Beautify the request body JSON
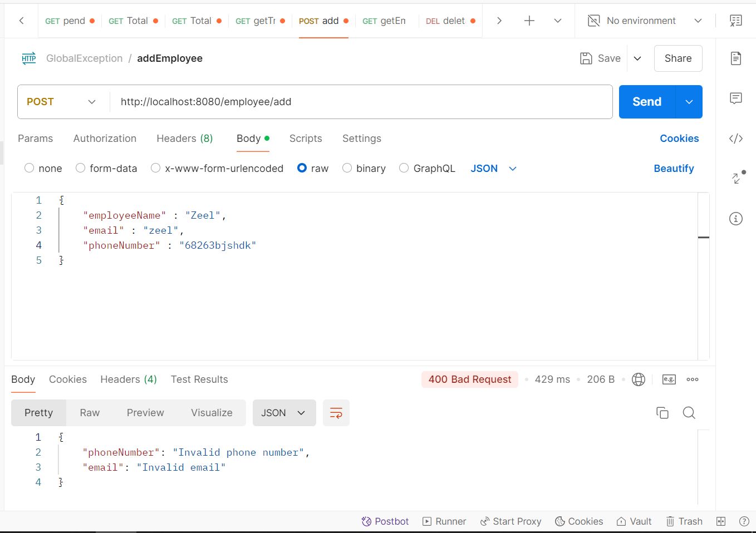 [674, 169]
